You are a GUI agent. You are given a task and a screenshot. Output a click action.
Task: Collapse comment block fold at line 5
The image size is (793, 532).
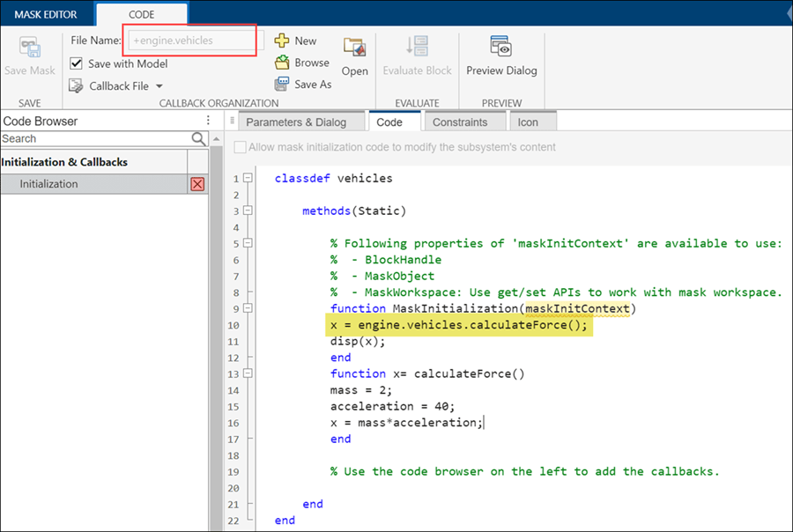248,243
